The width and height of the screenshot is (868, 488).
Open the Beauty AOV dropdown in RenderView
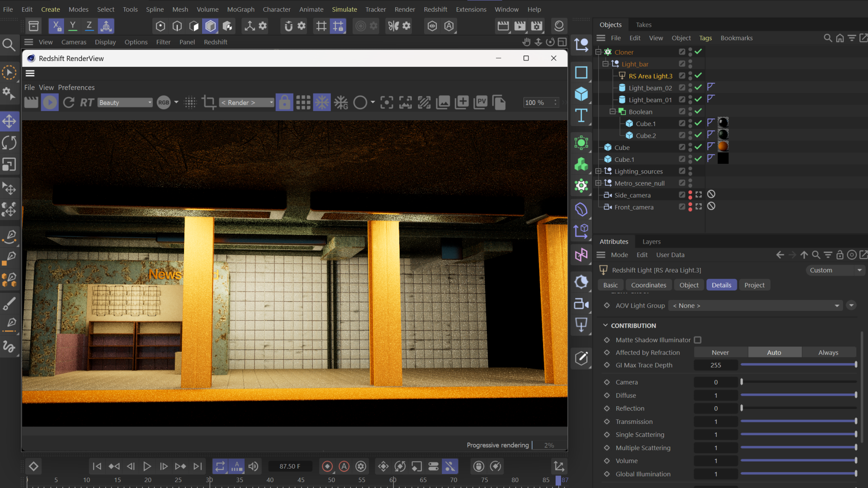[x=125, y=103]
